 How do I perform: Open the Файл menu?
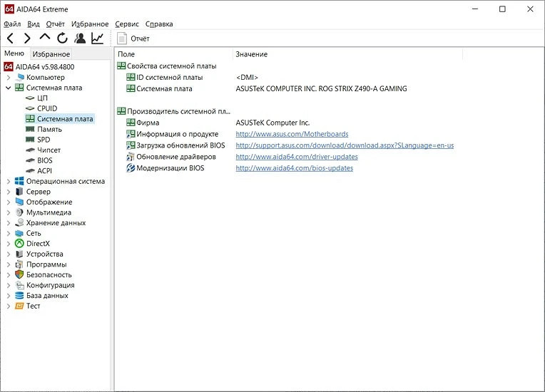click(x=12, y=24)
